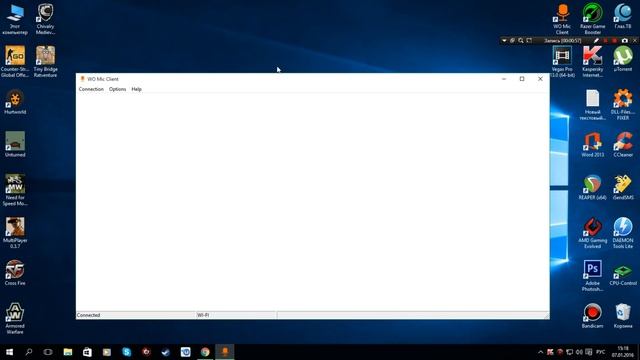Viewport: 640px width, 360px height.
Task: Click the Connected status text in status bar
Action: point(88,315)
